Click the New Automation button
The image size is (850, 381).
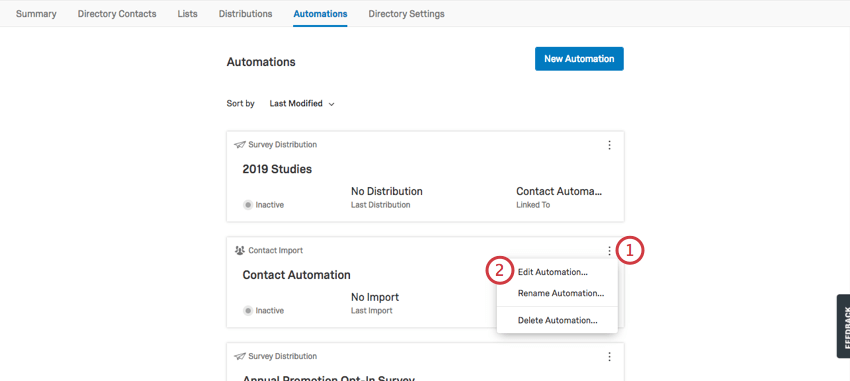[579, 59]
